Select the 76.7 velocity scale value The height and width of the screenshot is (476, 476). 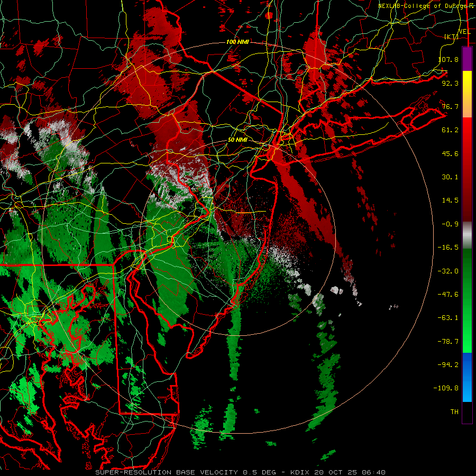[x=450, y=106]
